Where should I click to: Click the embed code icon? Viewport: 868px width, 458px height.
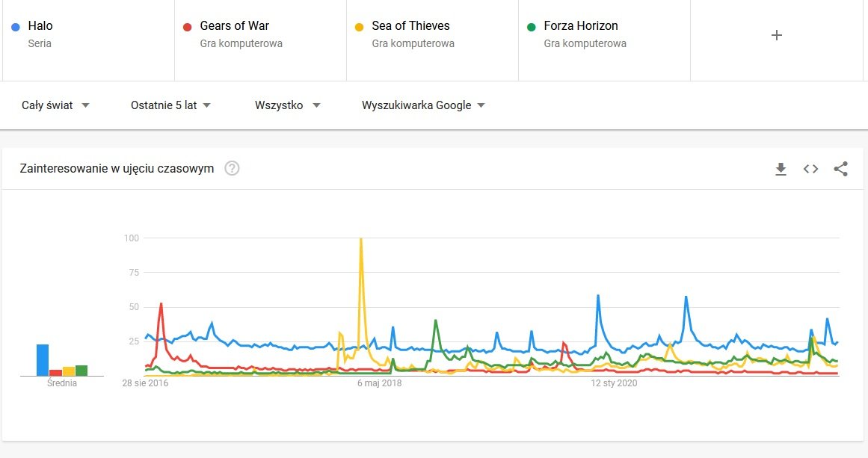tap(810, 169)
